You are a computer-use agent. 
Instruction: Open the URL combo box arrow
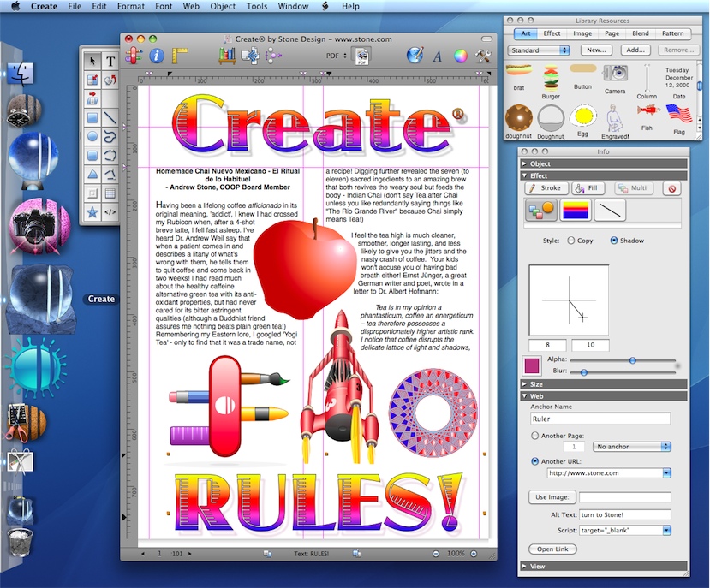(666, 473)
